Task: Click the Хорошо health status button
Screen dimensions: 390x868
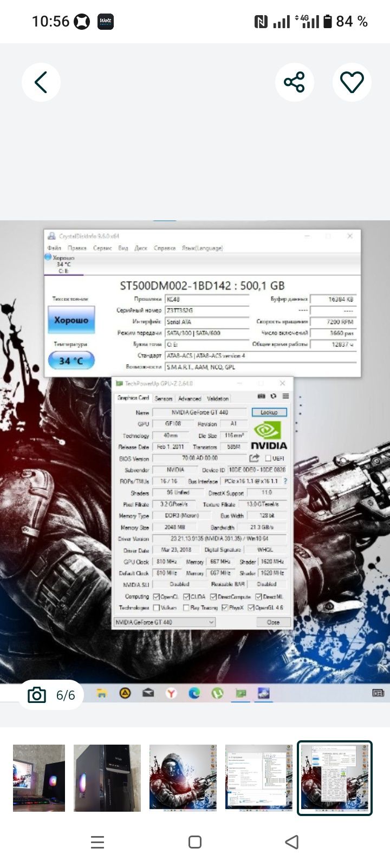Action: [71, 320]
